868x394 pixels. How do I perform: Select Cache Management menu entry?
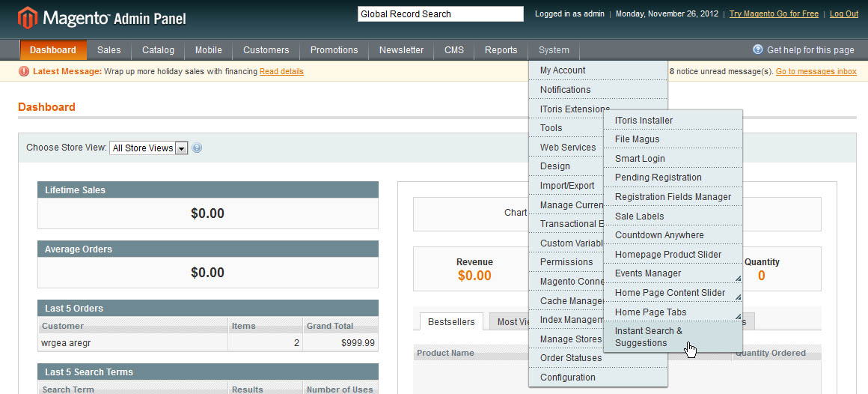(x=566, y=301)
